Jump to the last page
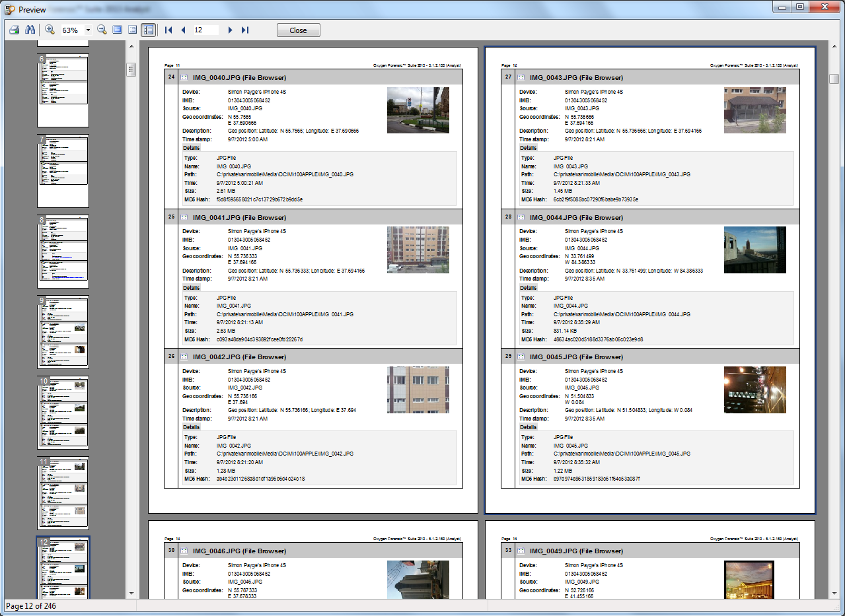The height and width of the screenshot is (616, 845). click(245, 30)
